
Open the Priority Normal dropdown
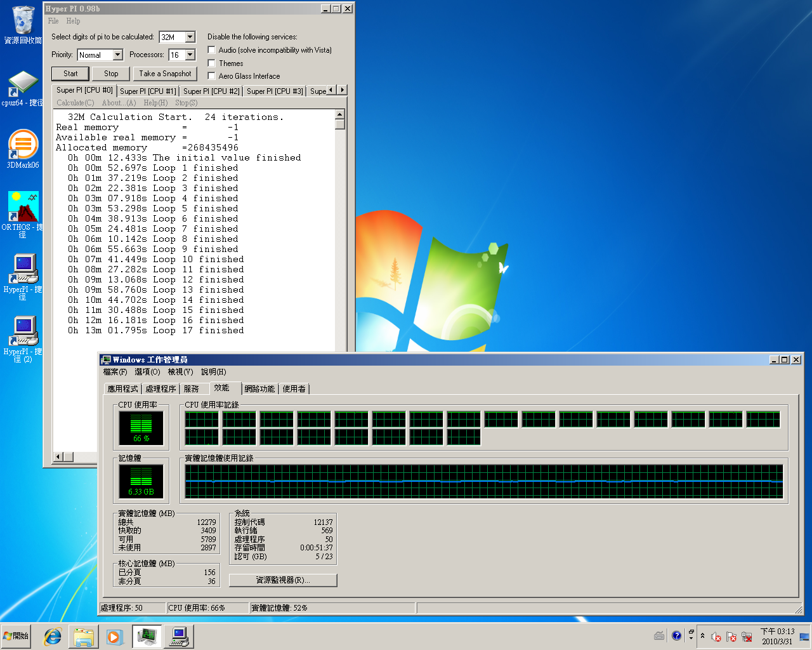pyautogui.click(x=117, y=55)
